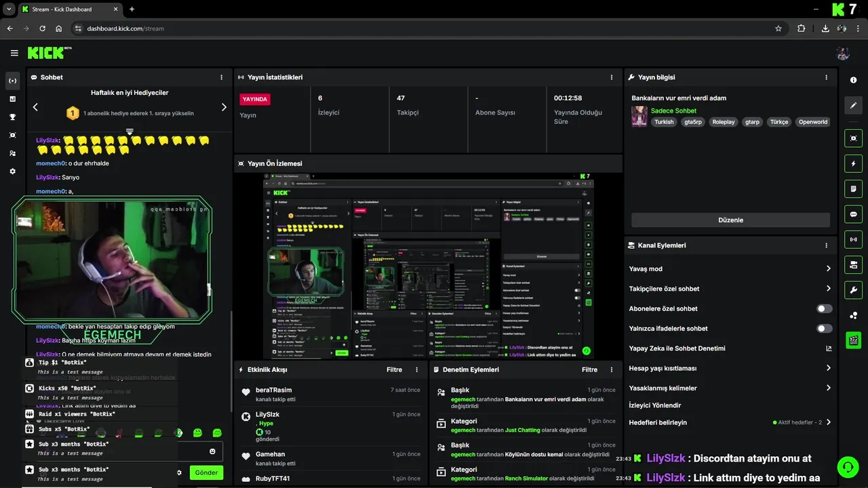
Task: Open Sohbet panel three-dot menu
Action: (221, 77)
